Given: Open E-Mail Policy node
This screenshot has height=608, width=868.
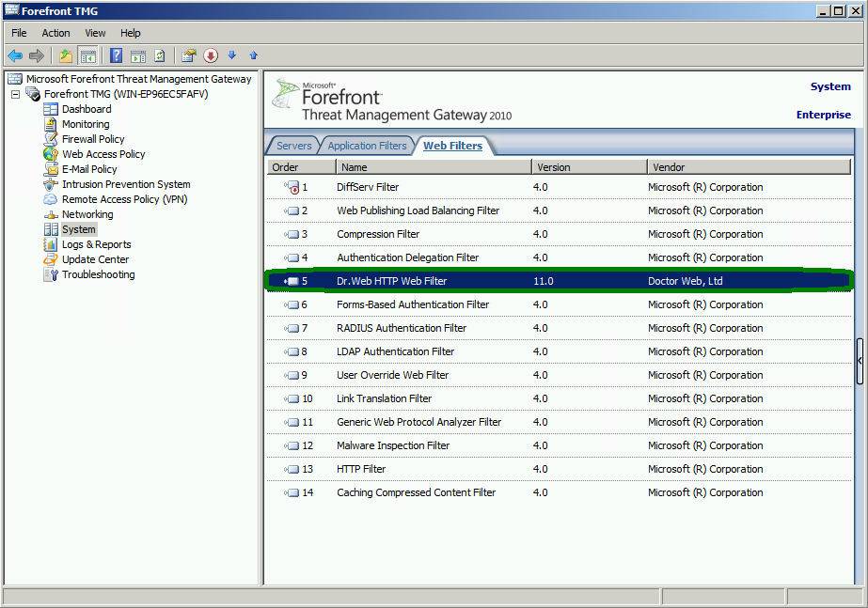Looking at the screenshot, I should click(89, 169).
